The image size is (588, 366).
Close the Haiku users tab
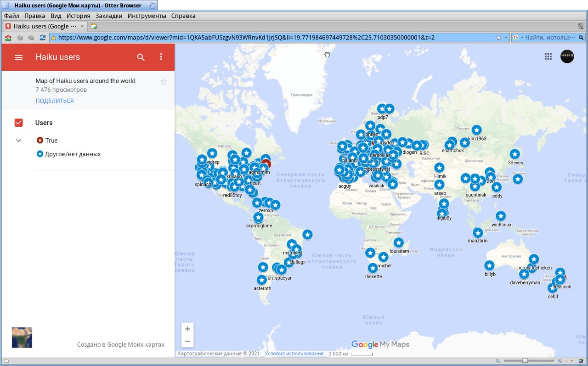point(82,26)
